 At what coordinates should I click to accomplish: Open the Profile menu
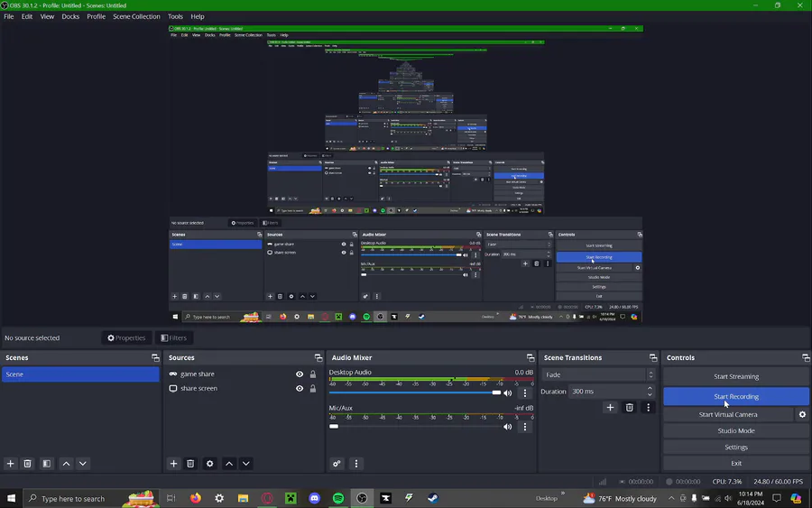(96, 16)
